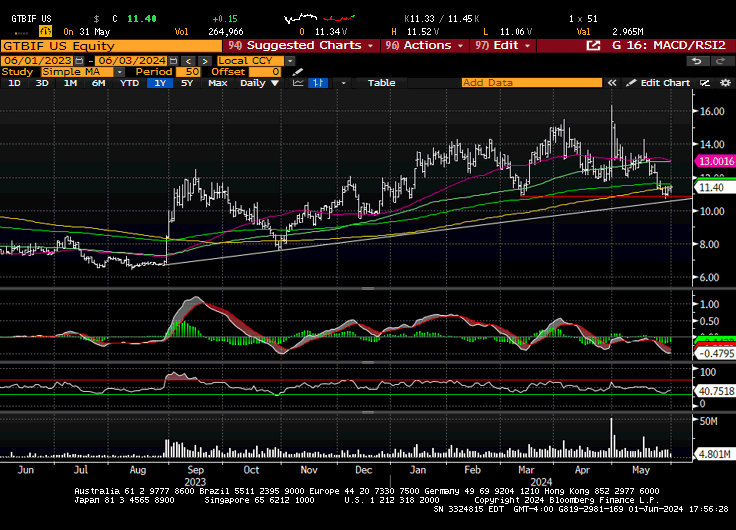Click the red sparkline thumbnail
The width and height of the screenshot is (736, 530).
pyautogui.click(x=339, y=18)
